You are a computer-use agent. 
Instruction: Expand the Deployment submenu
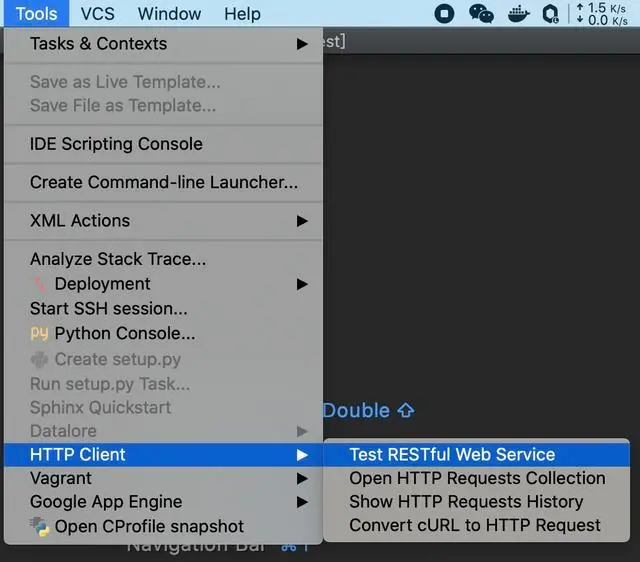(163, 284)
